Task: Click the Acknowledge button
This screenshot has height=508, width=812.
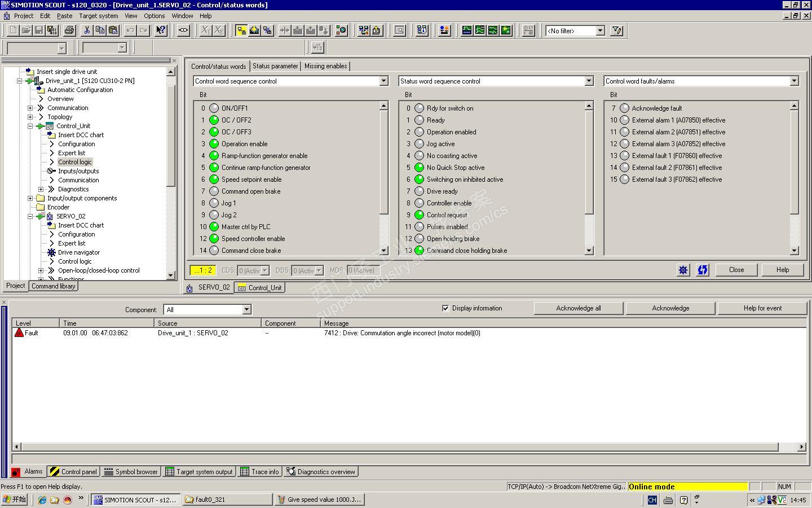Action: 670,308
